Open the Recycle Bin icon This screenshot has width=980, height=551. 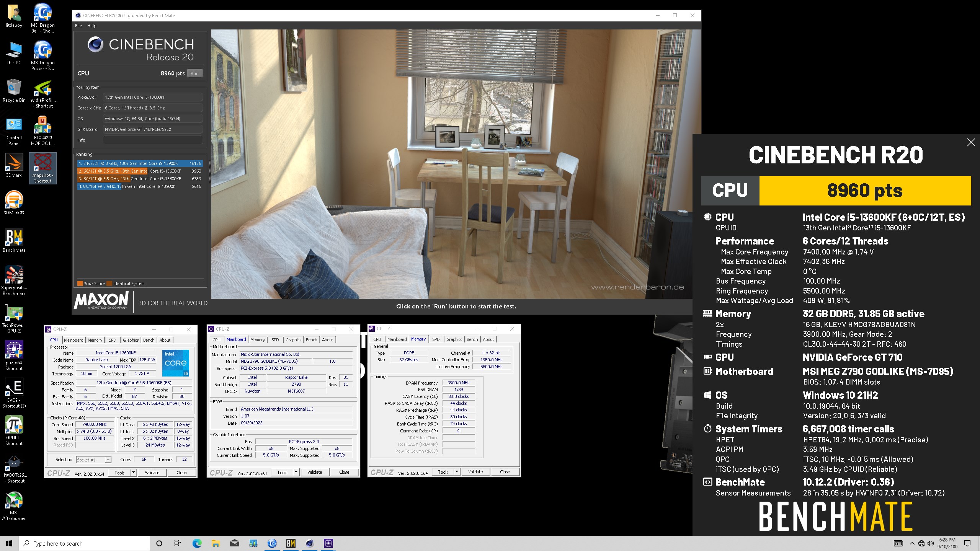point(14,91)
